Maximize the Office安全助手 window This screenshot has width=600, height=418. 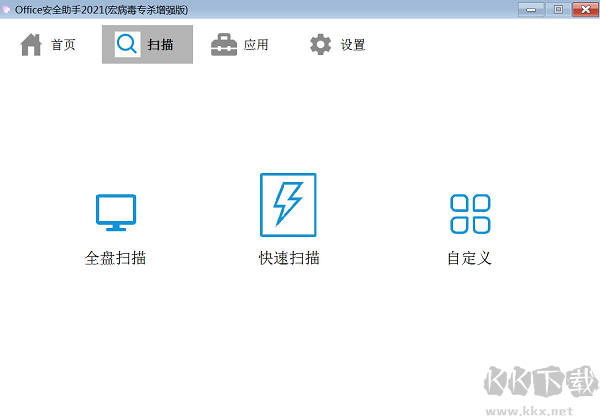[x=558, y=10]
